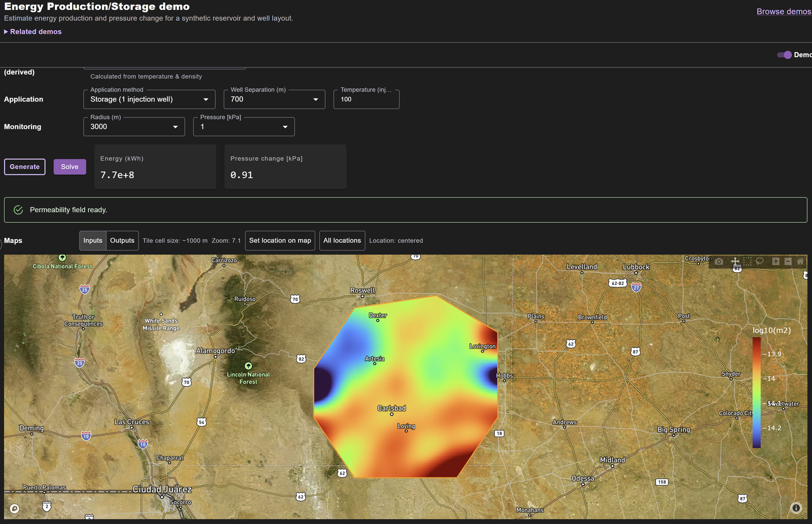Zoom out using map minus icon
The image size is (812, 524).
pyautogui.click(x=788, y=261)
